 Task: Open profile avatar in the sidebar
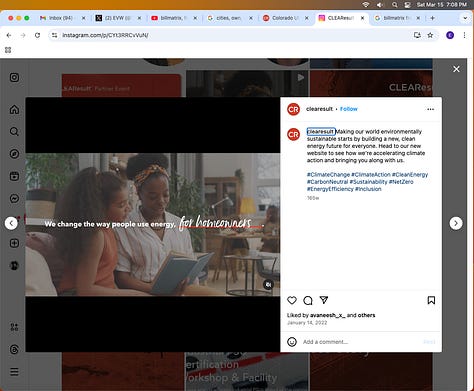pyautogui.click(x=14, y=265)
